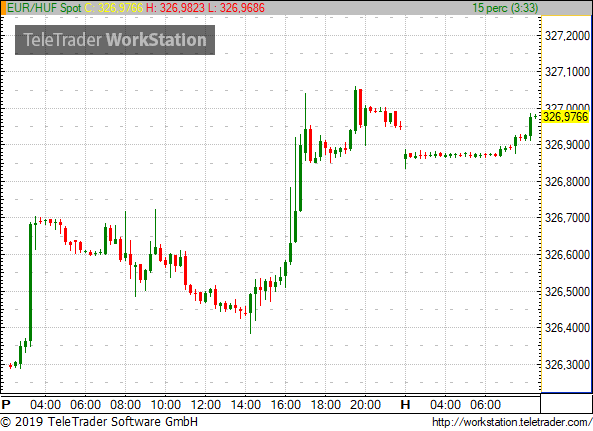Screen dimensions: 593x431
Task: Click the orange marker beside EUR/HUF Spot
Action: 3,8
